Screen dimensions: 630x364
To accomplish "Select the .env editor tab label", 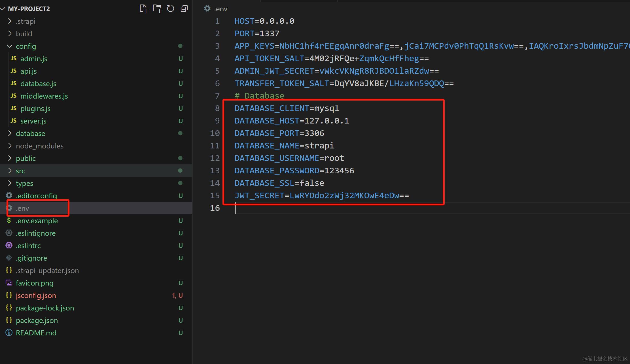I will 220,9.
